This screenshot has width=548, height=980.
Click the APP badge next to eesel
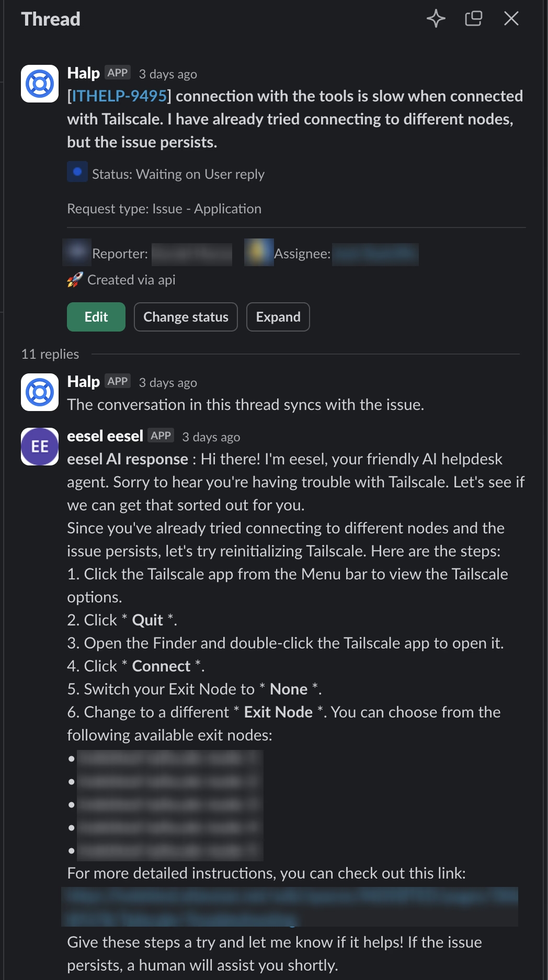(x=161, y=436)
